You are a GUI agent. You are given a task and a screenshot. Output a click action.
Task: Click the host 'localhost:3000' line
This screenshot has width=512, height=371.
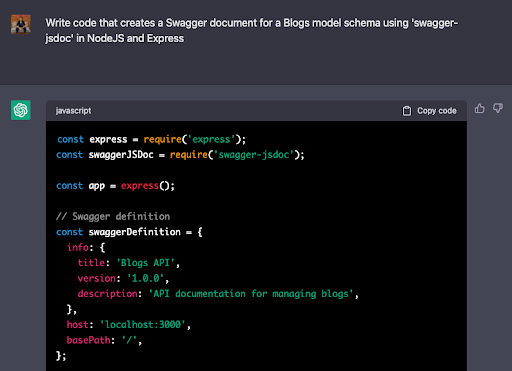(129, 325)
